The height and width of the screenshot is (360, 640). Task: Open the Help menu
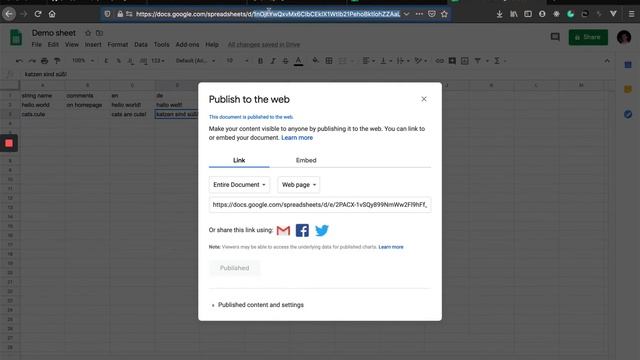coord(212,44)
